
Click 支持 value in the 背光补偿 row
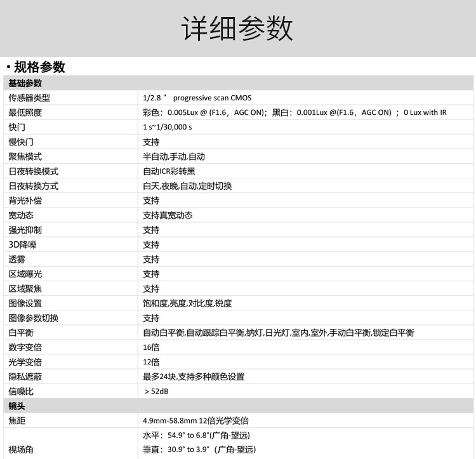point(151,201)
